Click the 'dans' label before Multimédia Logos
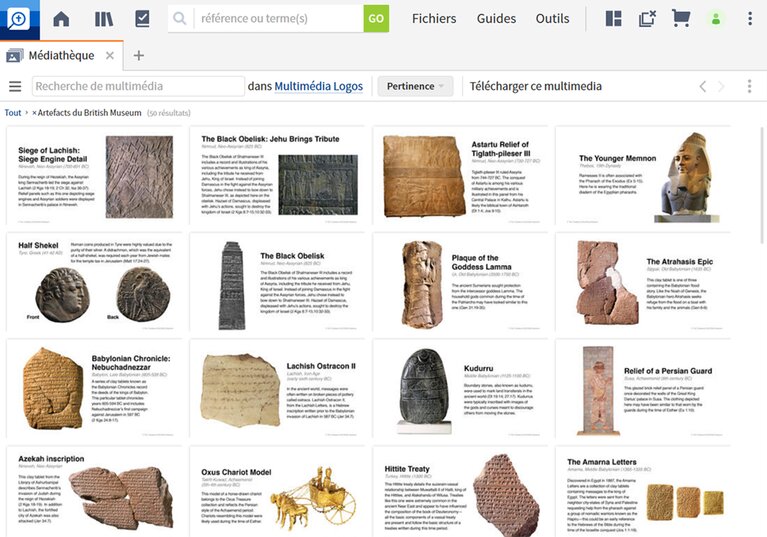Viewport: 767px width, 537px height. (x=260, y=86)
